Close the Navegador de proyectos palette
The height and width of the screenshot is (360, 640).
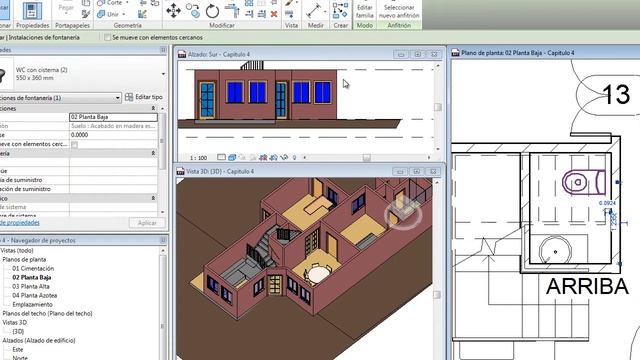click(x=163, y=240)
